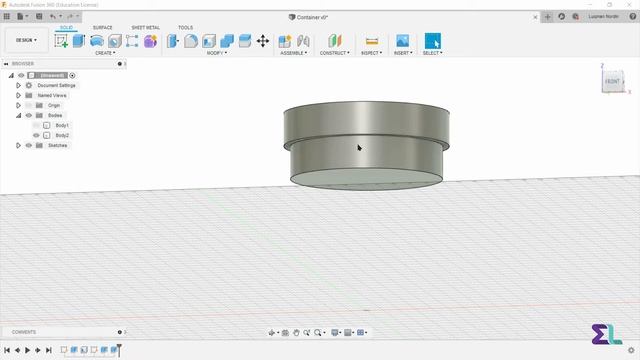Jump to timeline beginning
The width and height of the screenshot is (640, 360).
click(7, 350)
